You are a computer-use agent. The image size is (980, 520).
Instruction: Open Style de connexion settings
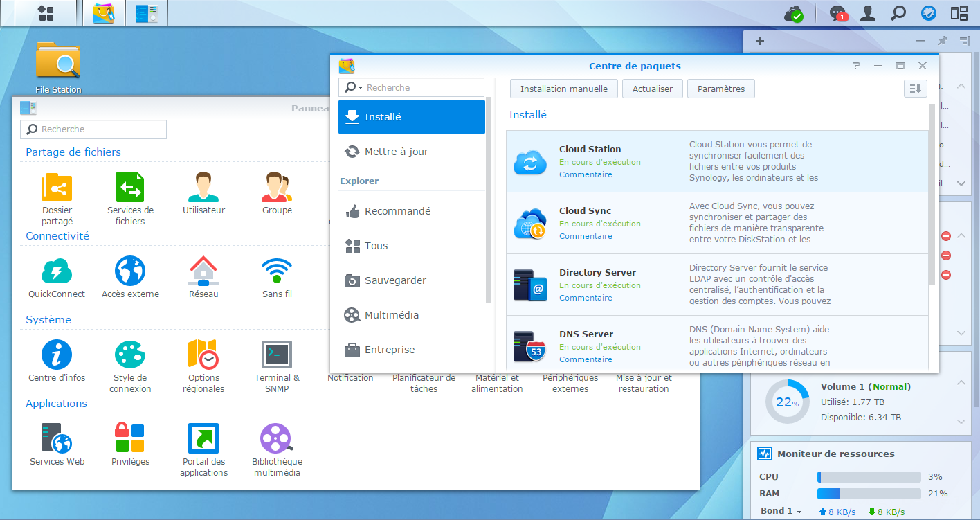(130, 366)
